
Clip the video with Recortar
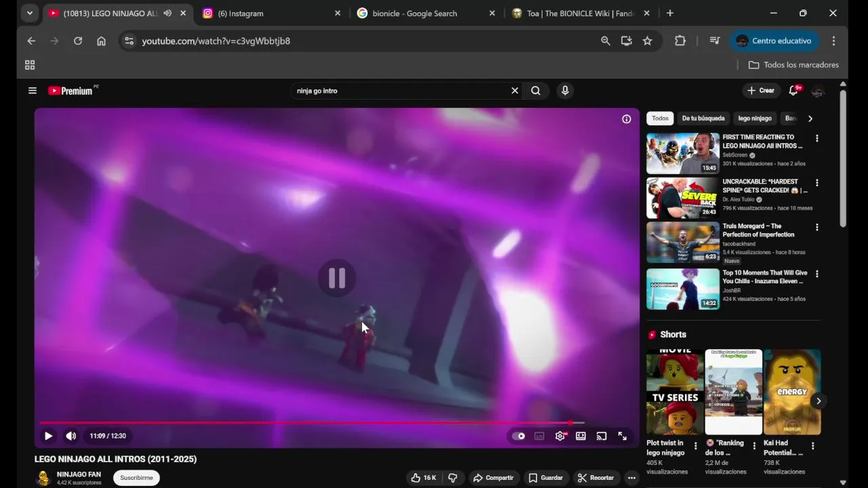tap(596, 478)
